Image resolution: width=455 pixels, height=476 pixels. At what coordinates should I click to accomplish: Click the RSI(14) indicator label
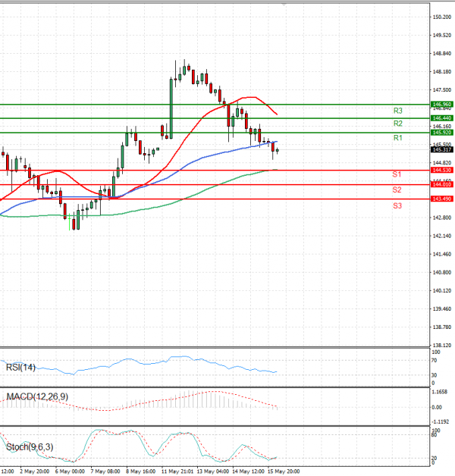(x=20, y=368)
